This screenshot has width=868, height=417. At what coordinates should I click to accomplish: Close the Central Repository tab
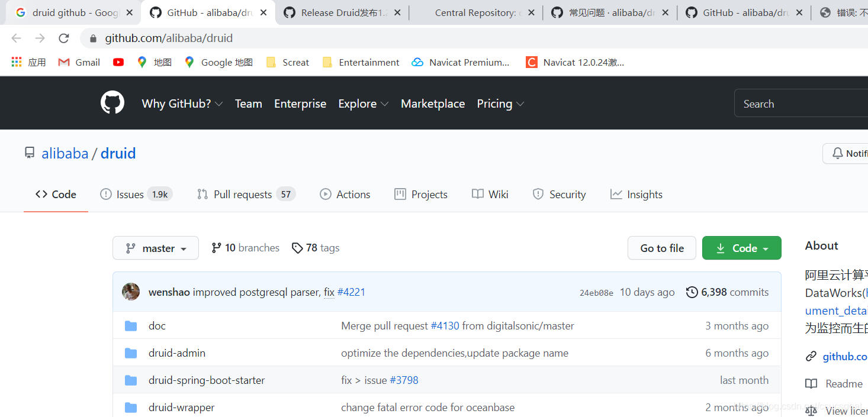click(x=531, y=12)
